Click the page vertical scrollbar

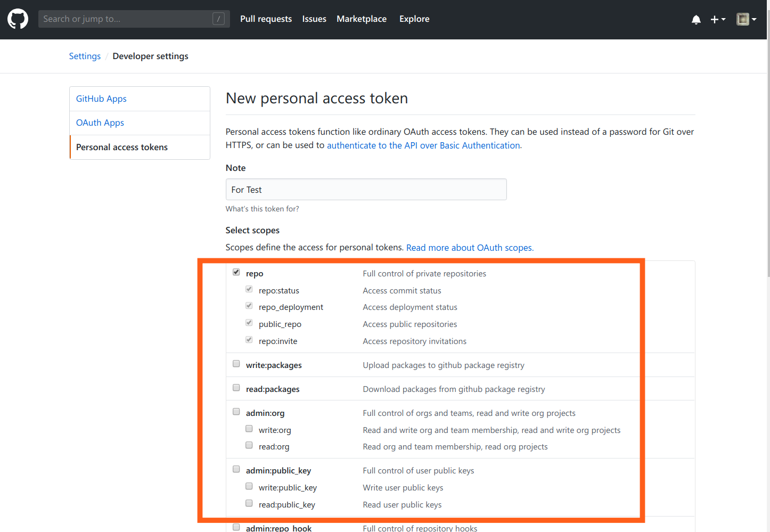pyautogui.click(x=768, y=138)
